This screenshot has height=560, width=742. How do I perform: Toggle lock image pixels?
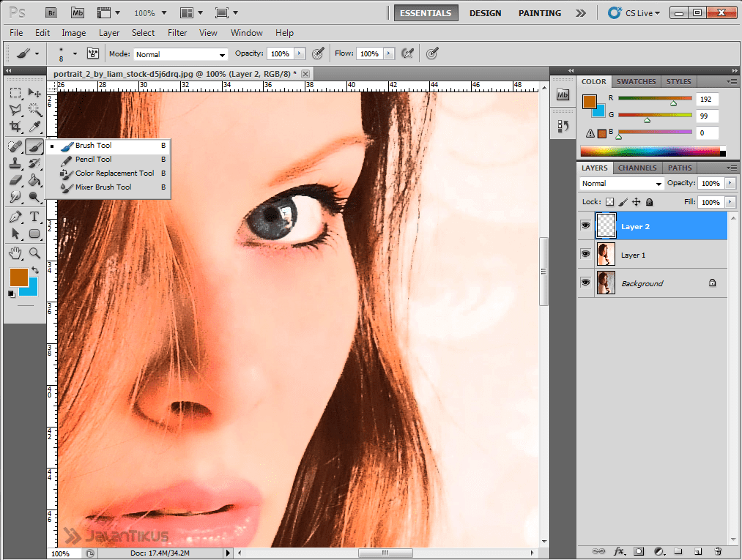coord(623,202)
